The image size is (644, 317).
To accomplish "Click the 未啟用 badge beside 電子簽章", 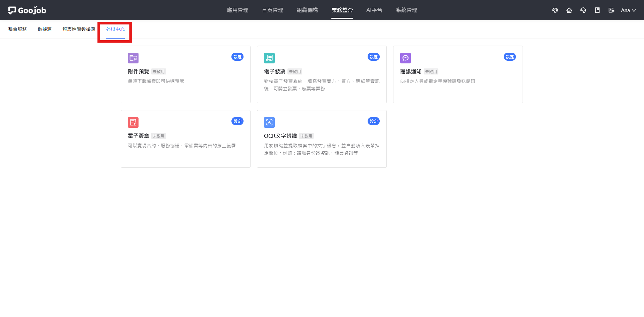I will tap(159, 136).
